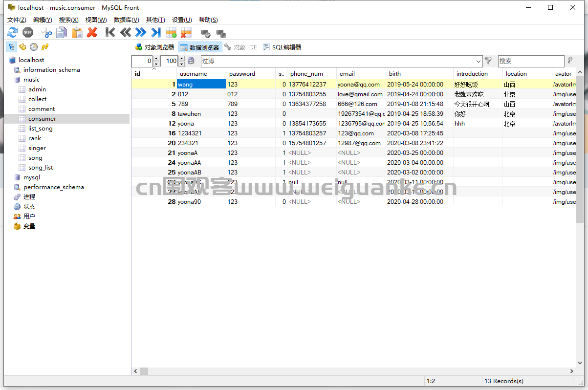Click the 对象 IDE tab
The width and height of the screenshot is (588, 390).
coord(240,47)
